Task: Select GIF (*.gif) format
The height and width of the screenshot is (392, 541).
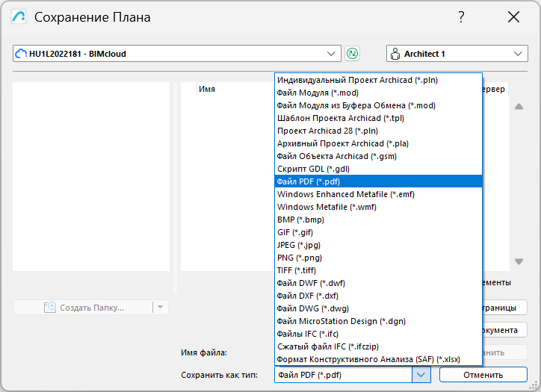Action: [379, 232]
